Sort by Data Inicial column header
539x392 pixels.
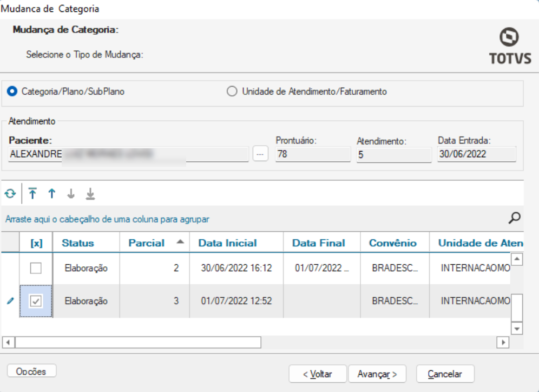click(x=236, y=243)
